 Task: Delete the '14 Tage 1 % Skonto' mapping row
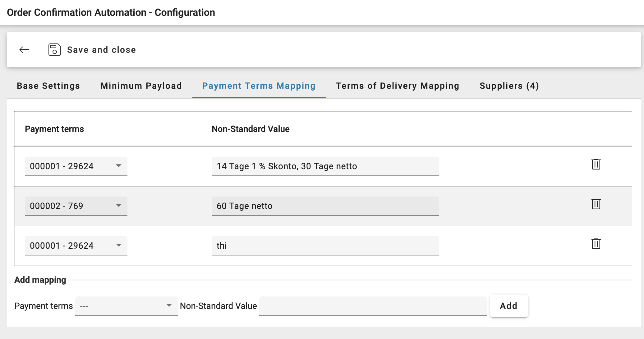point(596,164)
